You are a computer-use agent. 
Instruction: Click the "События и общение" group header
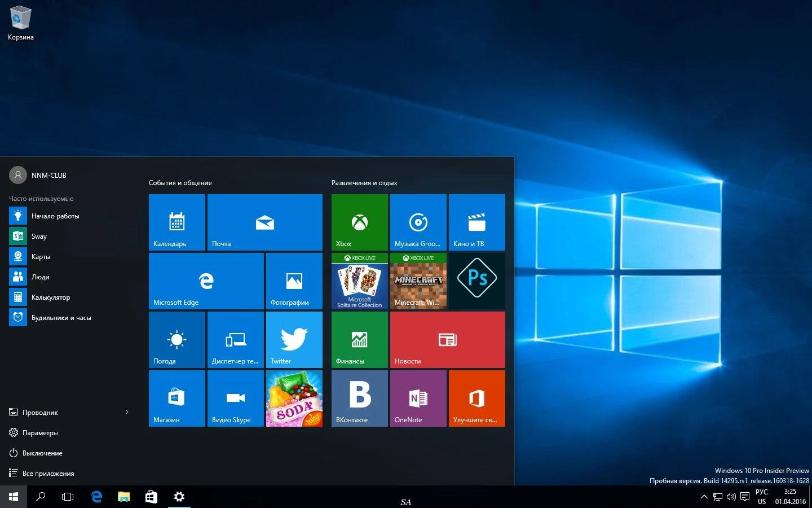point(180,183)
